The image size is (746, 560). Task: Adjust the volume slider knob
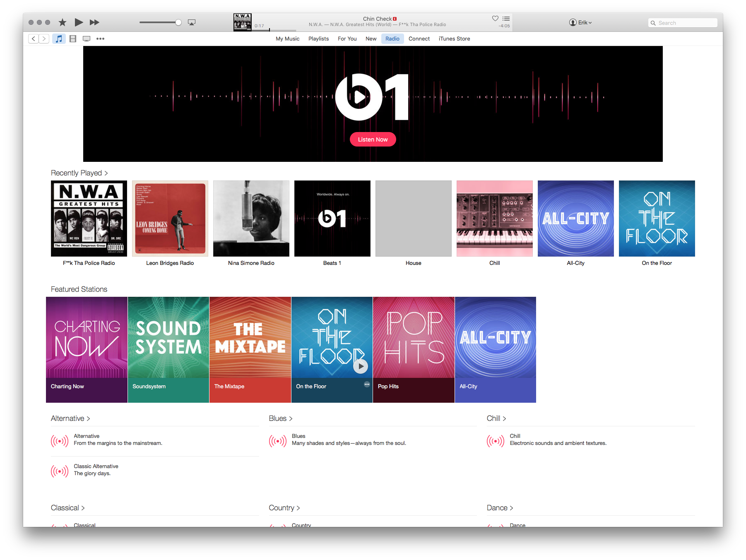(178, 22)
